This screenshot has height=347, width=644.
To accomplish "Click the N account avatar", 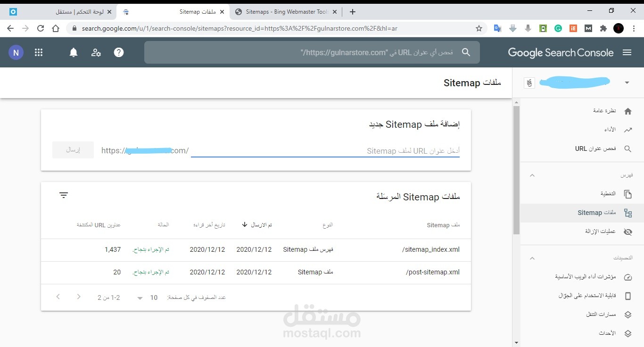I will [16, 52].
